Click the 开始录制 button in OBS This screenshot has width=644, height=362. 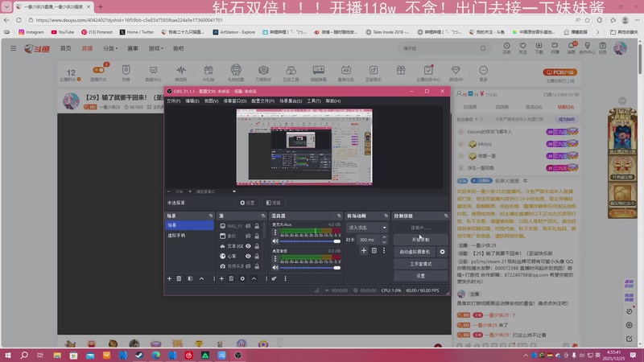(420, 240)
